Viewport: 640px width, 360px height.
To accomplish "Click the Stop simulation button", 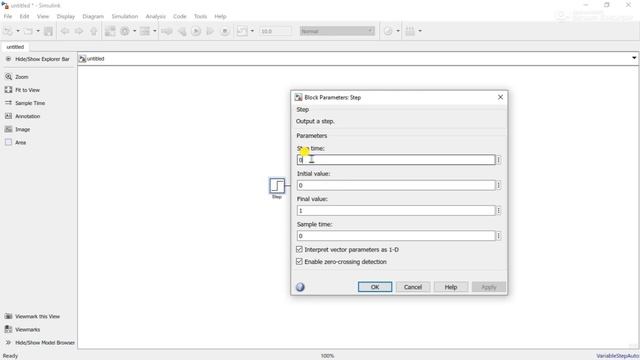I will pos(224,31).
